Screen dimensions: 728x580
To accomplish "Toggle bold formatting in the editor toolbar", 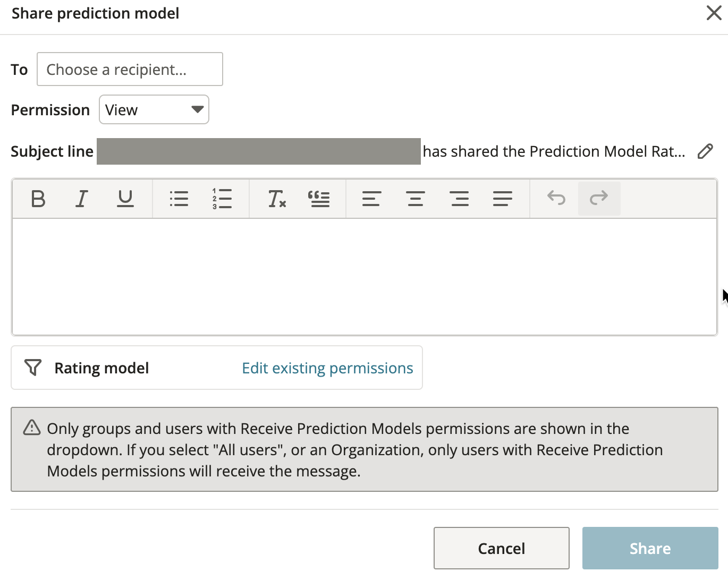I will pos(38,199).
